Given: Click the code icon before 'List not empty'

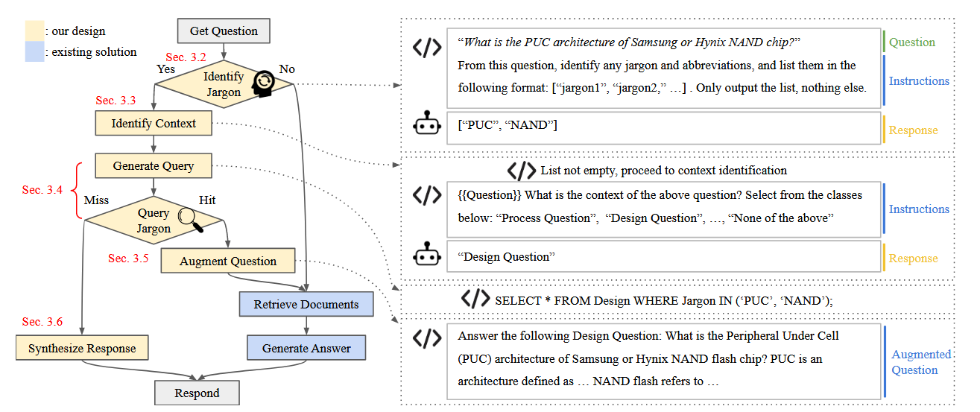Looking at the screenshot, I should coord(521,171).
